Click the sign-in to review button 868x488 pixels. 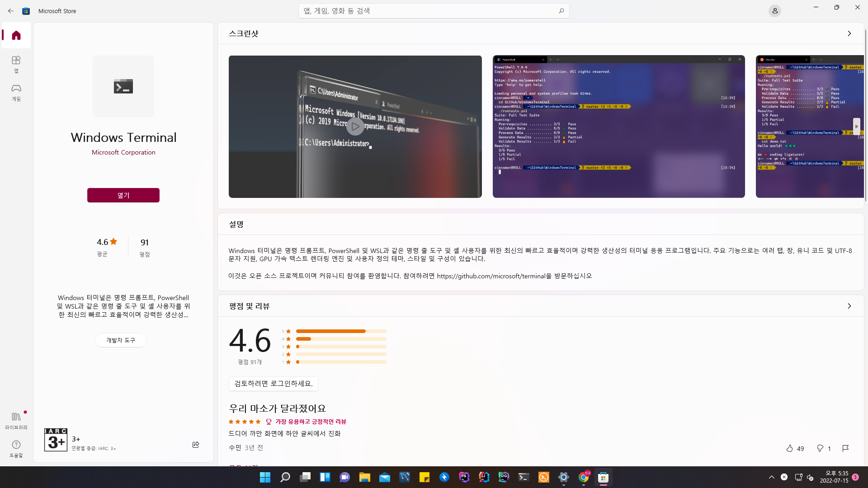[x=273, y=384]
